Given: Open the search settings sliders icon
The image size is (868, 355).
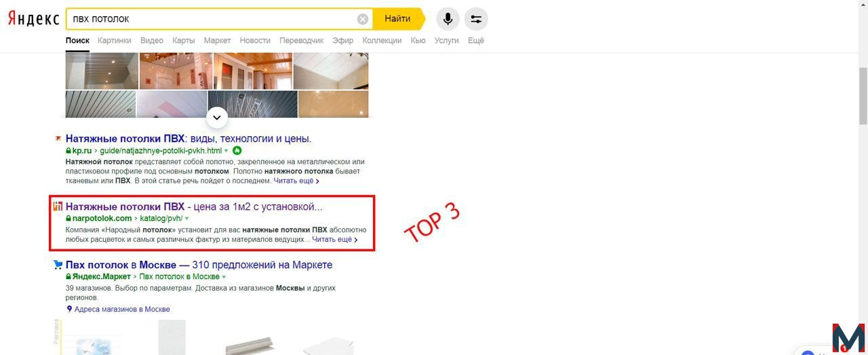Looking at the screenshot, I should (476, 19).
